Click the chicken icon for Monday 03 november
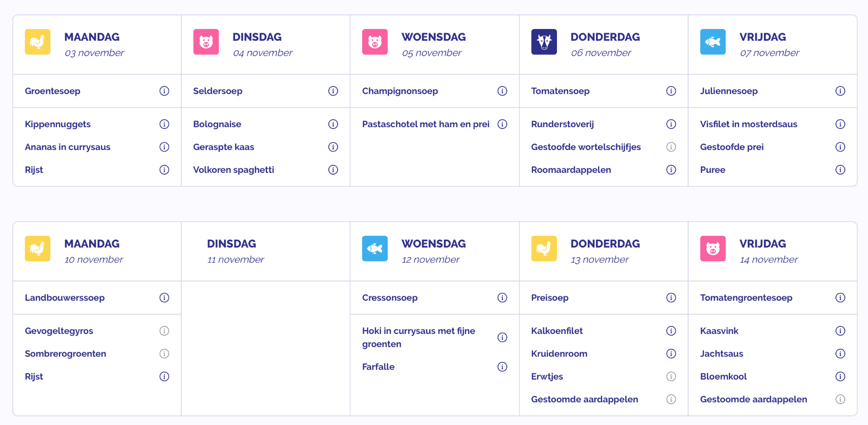The width and height of the screenshot is (868, 425). coord(38,42)
